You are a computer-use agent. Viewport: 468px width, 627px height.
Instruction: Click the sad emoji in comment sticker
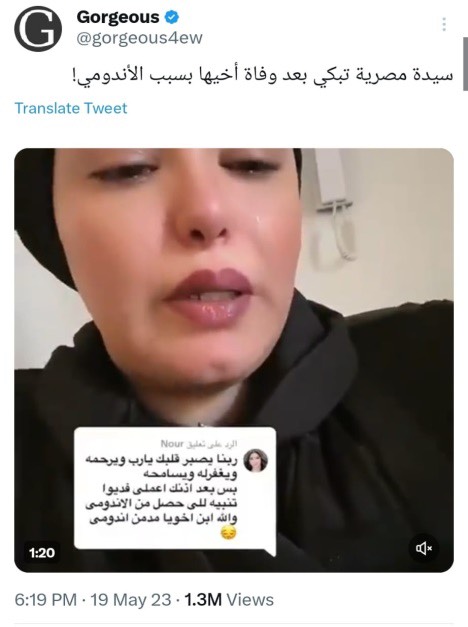point(229,532)
